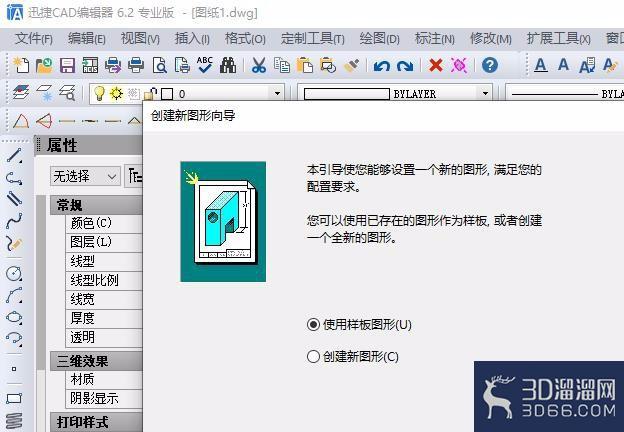624x432 pixels.
Task: Click the 阴影显示 property row
Action: tap(103, 399)
